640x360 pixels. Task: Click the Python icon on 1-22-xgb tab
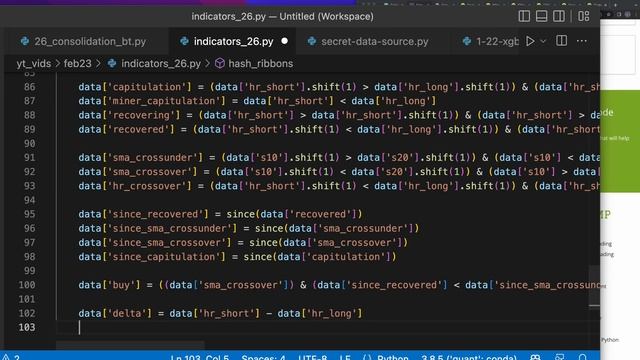(x=467, y=41)
